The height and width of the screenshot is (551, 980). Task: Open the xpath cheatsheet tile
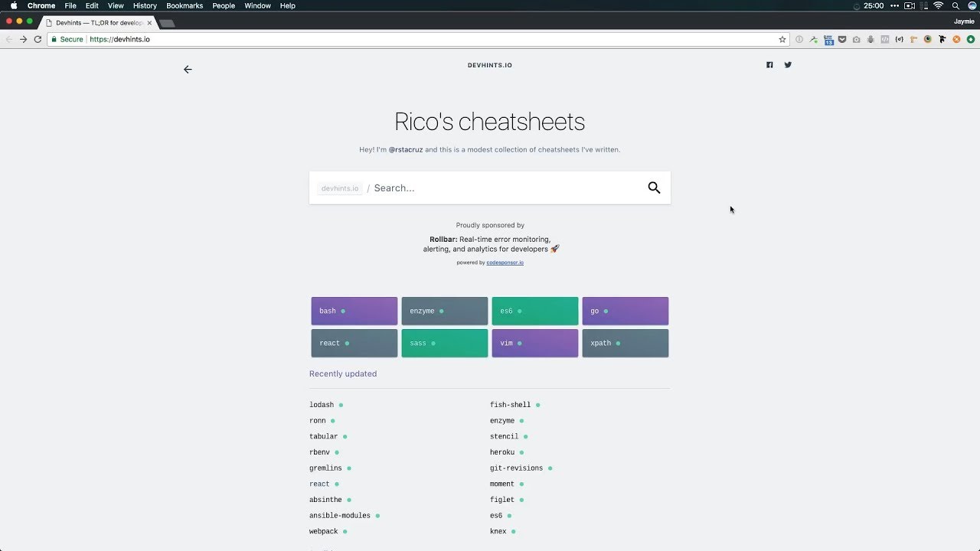626,343
